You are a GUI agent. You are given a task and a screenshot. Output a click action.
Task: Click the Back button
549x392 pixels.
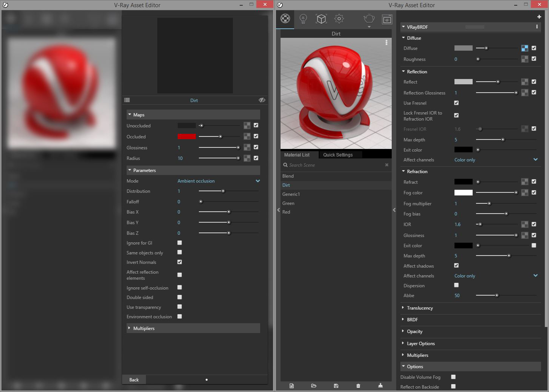(x=134, y=380)
